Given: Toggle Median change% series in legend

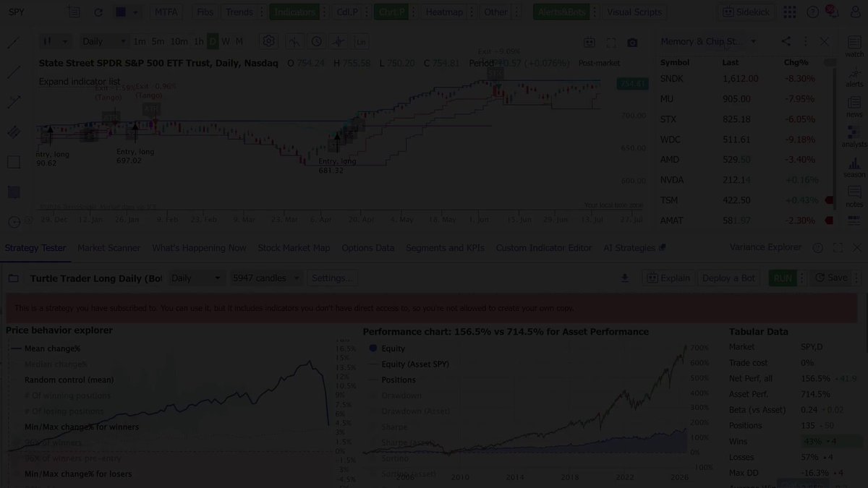Looking at the screenshot, I should [56, 364].
